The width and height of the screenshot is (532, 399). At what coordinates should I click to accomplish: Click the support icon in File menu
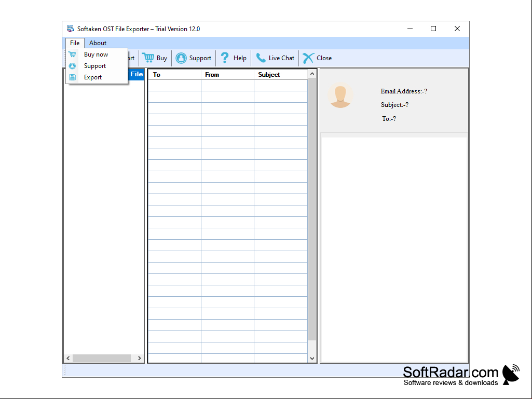point(72,66)
